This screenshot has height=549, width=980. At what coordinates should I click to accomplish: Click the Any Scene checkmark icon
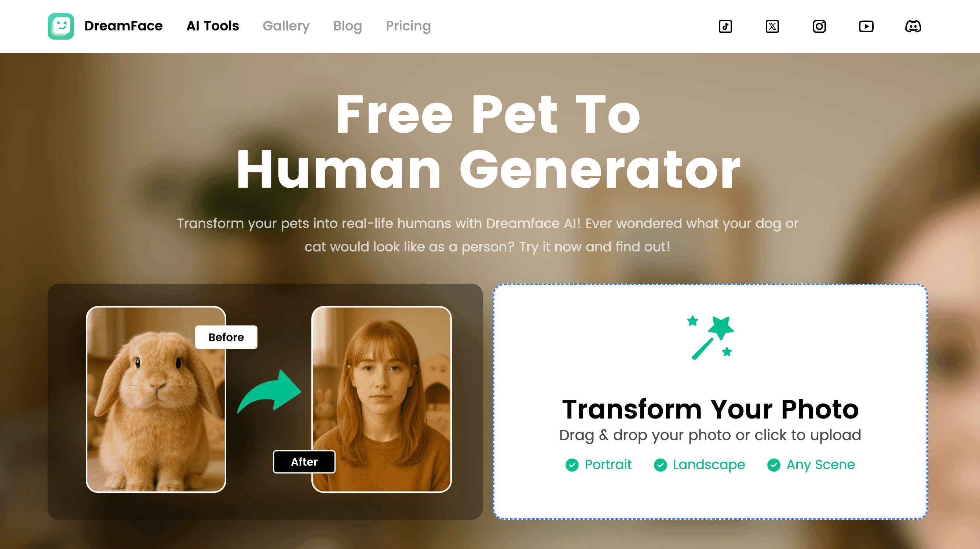774,465
